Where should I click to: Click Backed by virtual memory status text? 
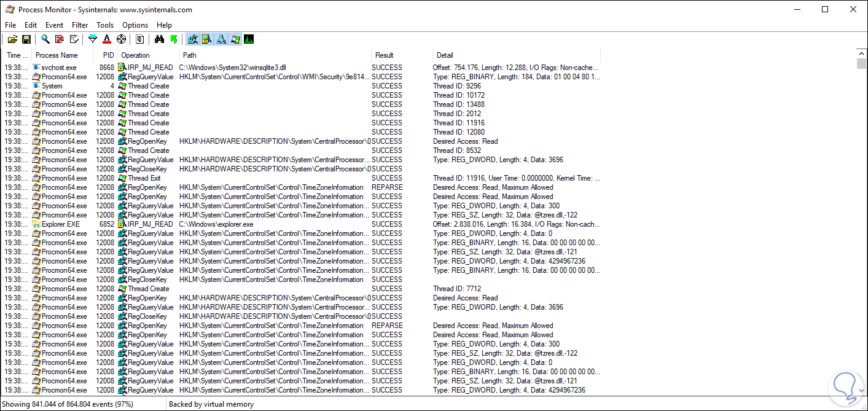211,404
